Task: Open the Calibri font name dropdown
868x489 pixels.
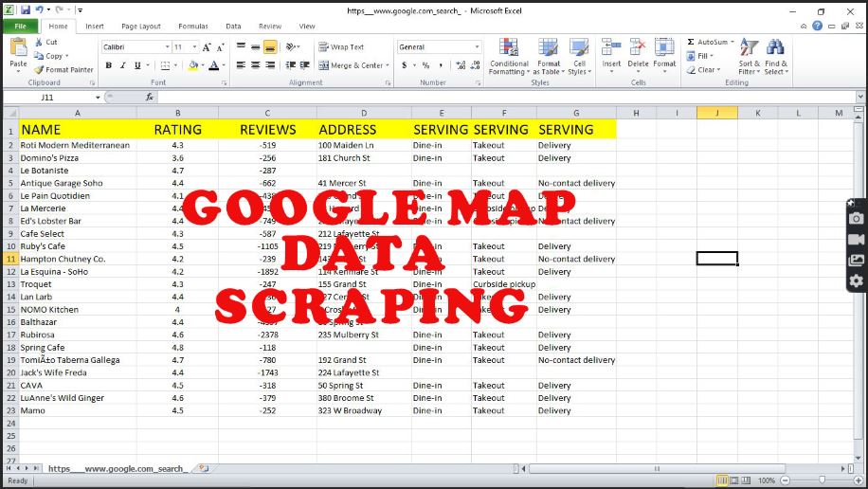Action: tap(167, 47)
